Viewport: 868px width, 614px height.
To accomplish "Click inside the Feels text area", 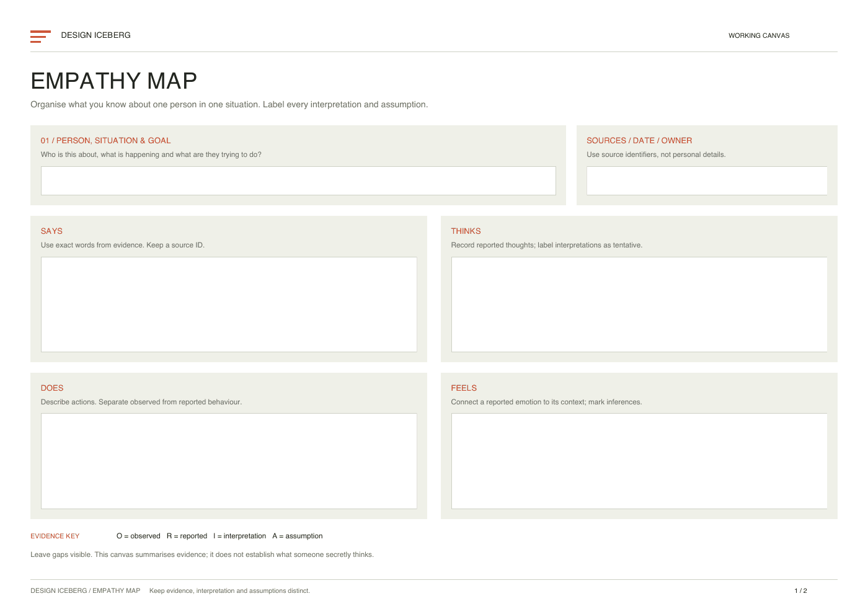I will coord(639,461).
